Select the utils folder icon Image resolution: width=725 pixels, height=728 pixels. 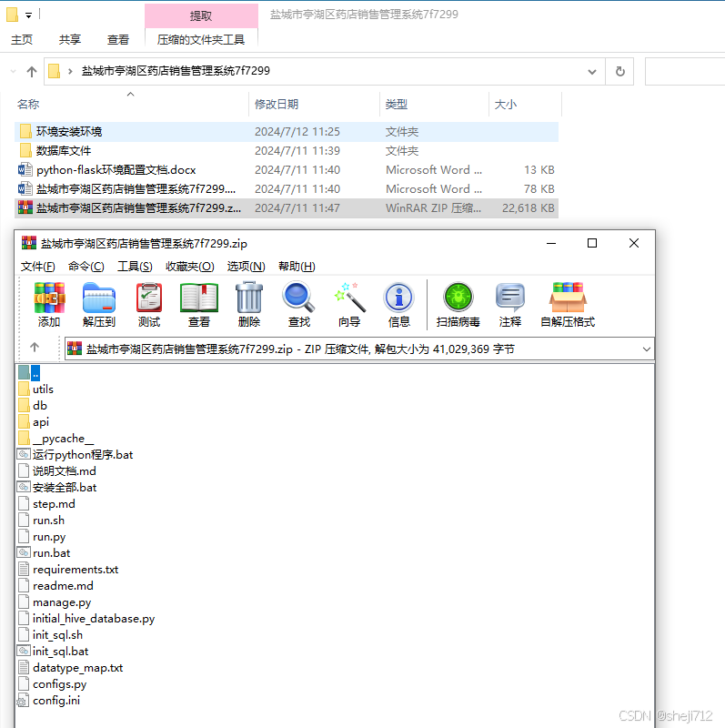pos(25,389)
